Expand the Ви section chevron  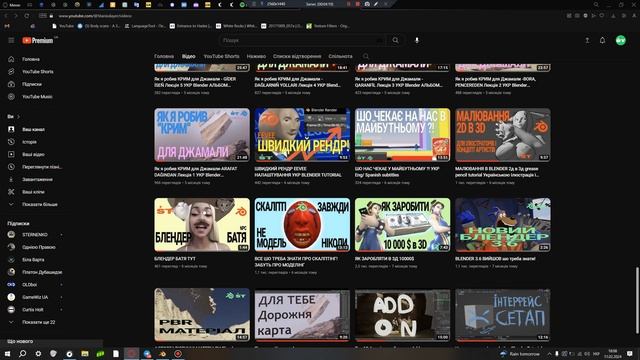pyautogui.click(x=18, y=117)
